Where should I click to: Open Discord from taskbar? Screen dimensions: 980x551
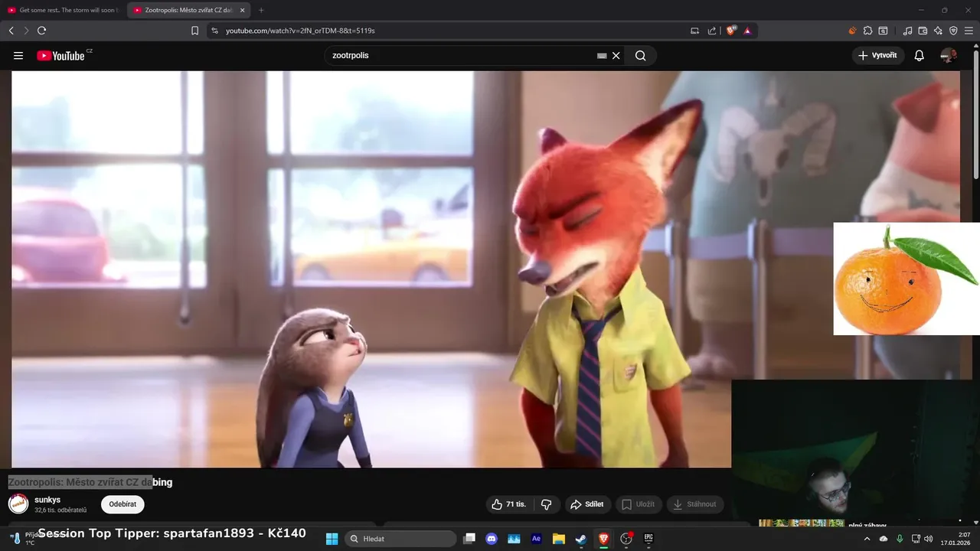point(492,539)
